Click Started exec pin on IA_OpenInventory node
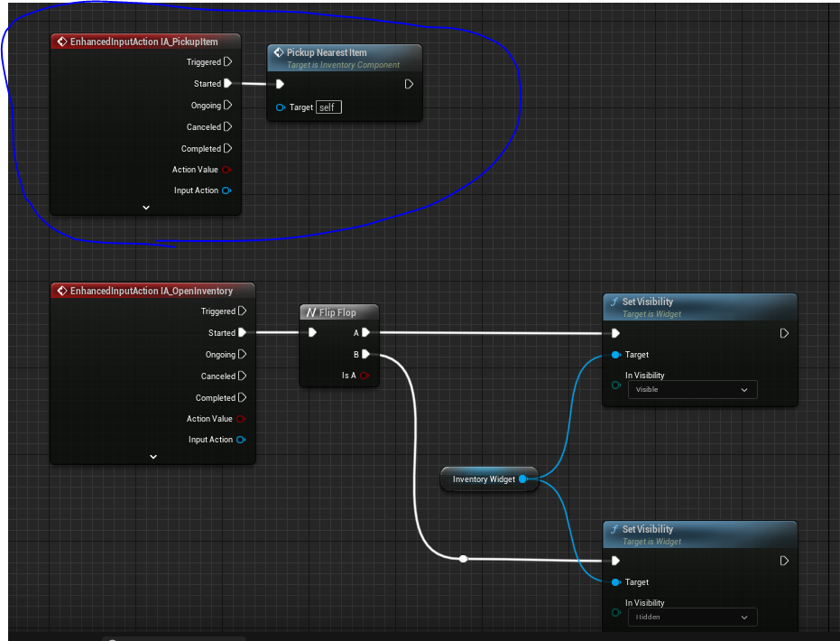 [x=242, y=332]
